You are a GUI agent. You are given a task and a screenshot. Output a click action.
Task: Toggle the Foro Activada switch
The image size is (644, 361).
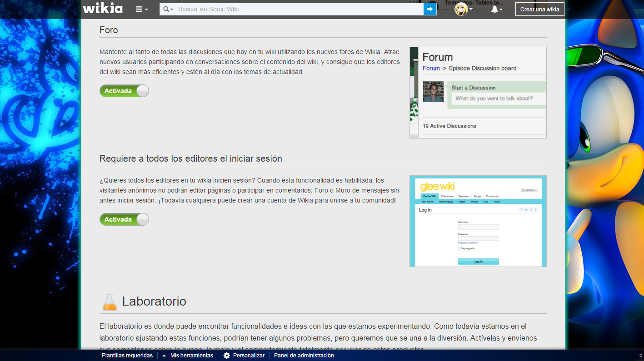coord(124,91)
